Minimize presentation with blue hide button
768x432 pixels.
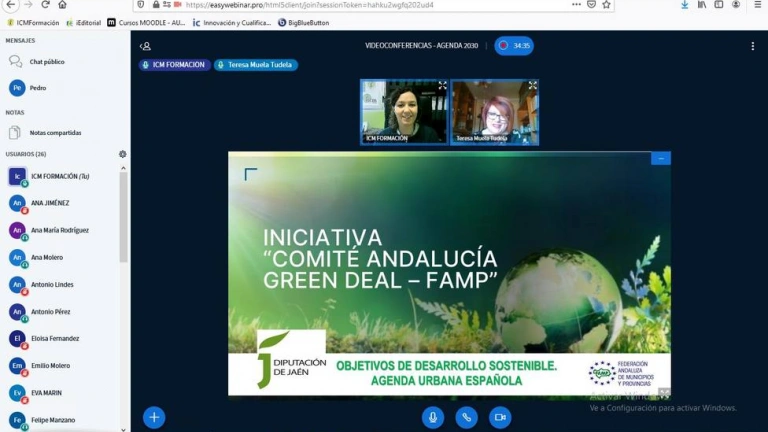[x=660, y=158]
